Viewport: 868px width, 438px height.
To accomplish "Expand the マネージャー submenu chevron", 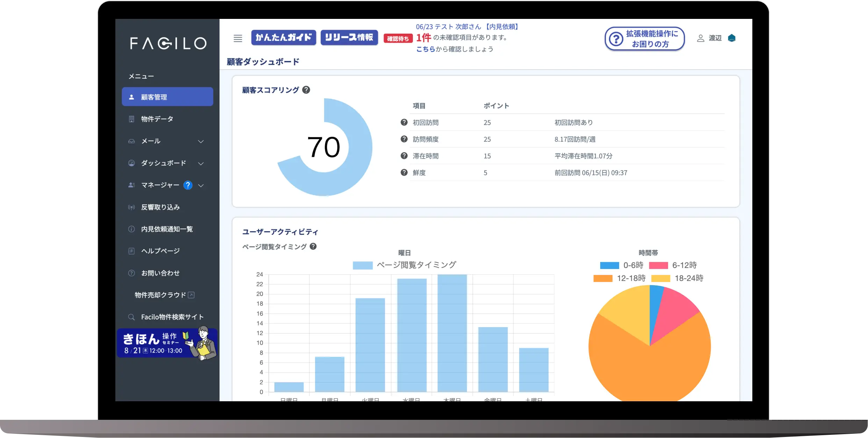I will point(201,185).
